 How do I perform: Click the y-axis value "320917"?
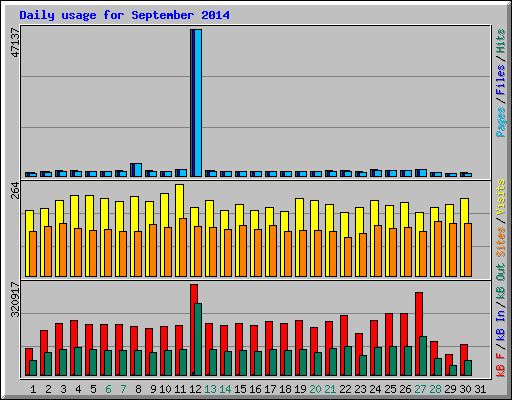point(15,300)
